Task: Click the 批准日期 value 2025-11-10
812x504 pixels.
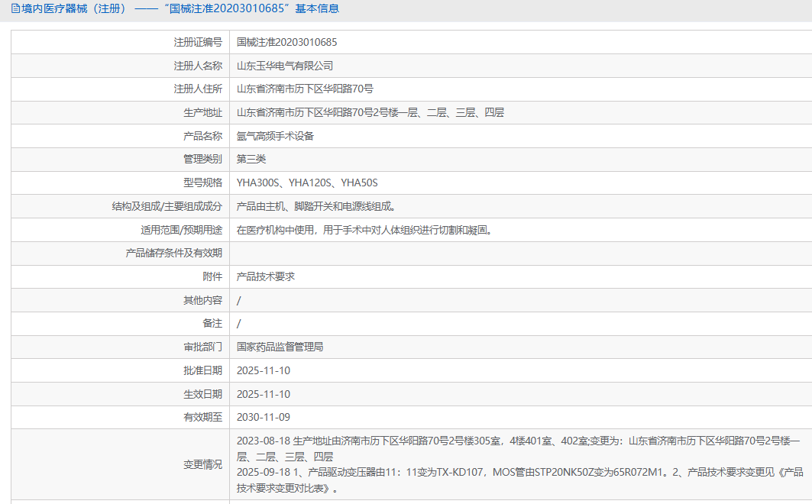Action: (264, 370)
